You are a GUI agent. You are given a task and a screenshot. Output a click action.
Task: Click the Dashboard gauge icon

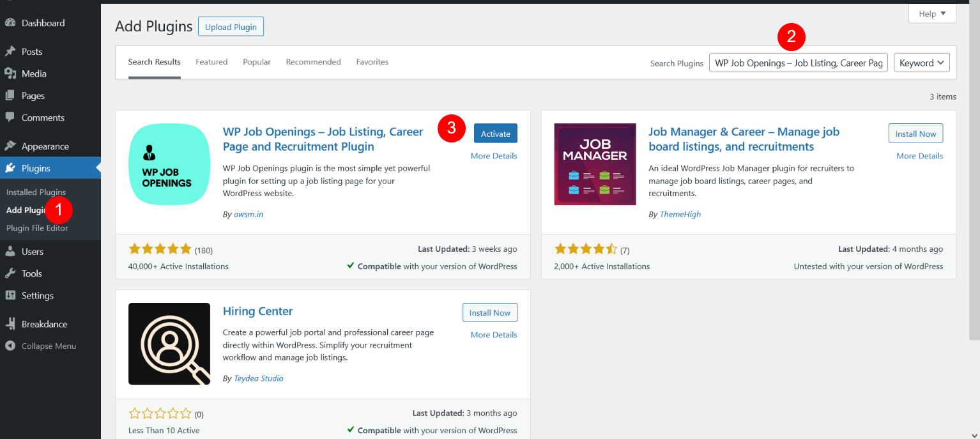pos(10,23)
